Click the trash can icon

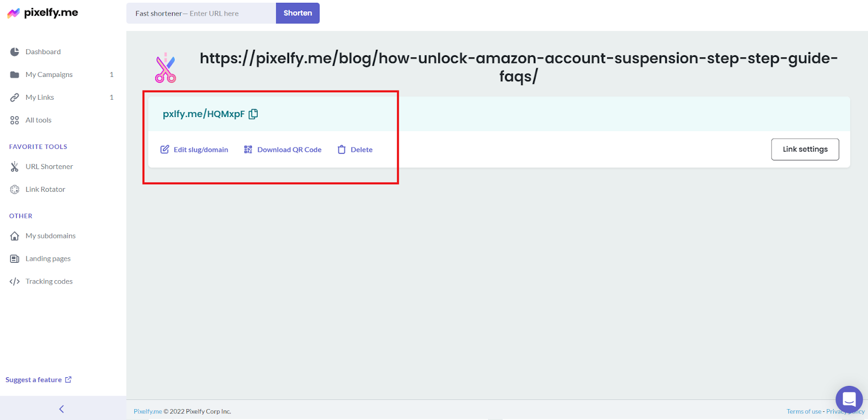tap(342, 150)
